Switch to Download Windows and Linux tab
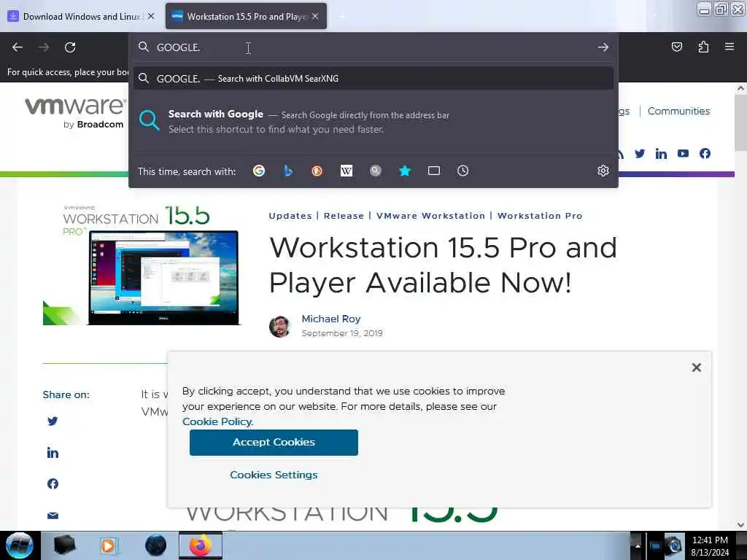The height and width of the screenshot is (560, 747). (81, 16)
